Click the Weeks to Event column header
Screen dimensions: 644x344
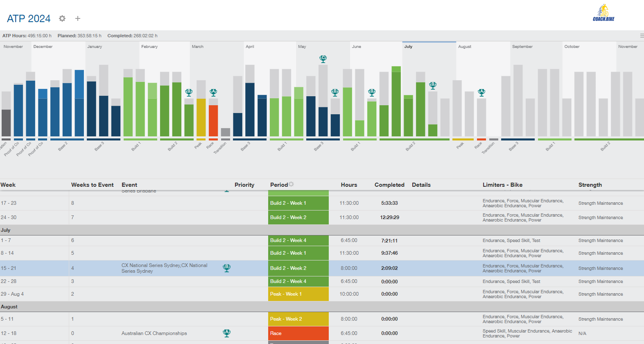click(92, 185)
